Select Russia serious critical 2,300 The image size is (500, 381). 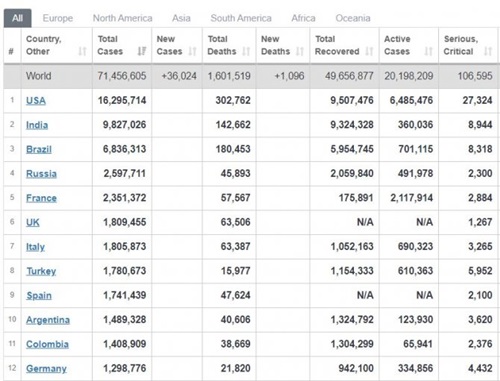pyautogui.click(x=480, y=173)
